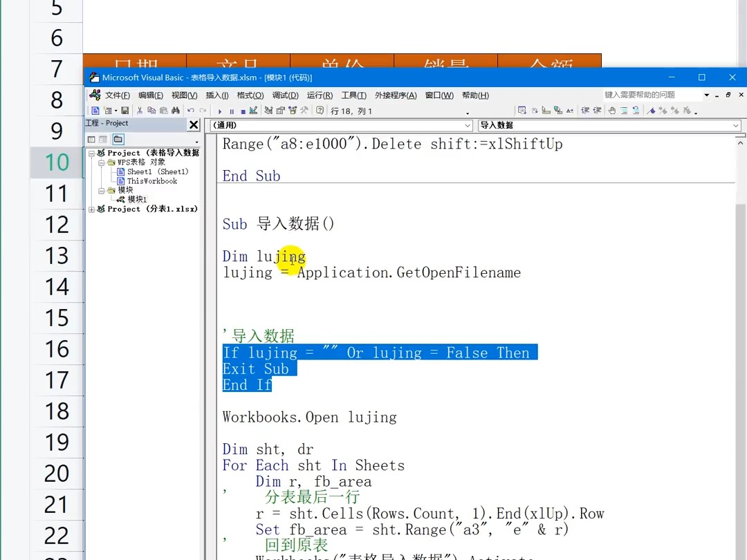Image resolution: width=747 pixels, height=560 pixels.
Task: Open the standard toolbar options arrow
Action: [468, 113]
